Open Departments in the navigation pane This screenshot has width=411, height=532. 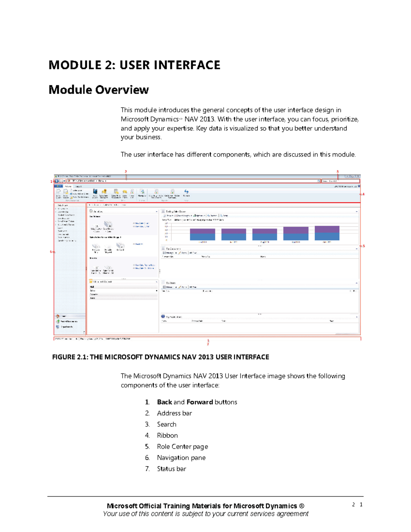point(67,326)
